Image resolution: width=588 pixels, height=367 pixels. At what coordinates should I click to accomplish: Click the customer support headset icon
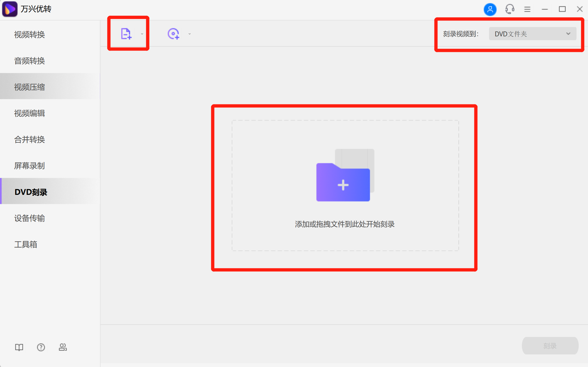tap(509, 9)
